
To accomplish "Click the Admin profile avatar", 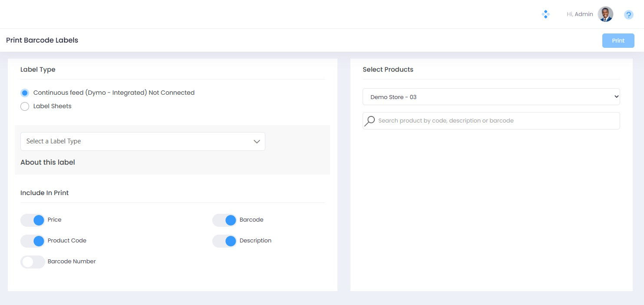I will coord(605,14).
